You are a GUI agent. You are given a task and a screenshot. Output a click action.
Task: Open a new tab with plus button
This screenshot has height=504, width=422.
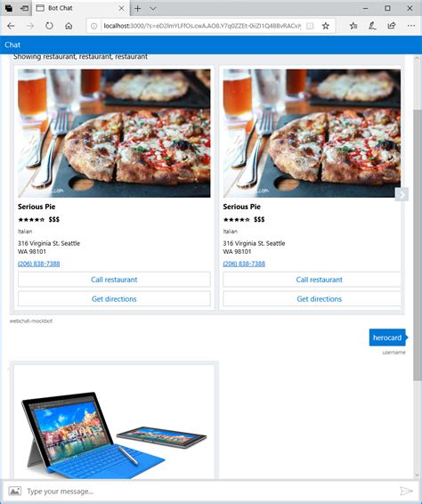point(138,8)
